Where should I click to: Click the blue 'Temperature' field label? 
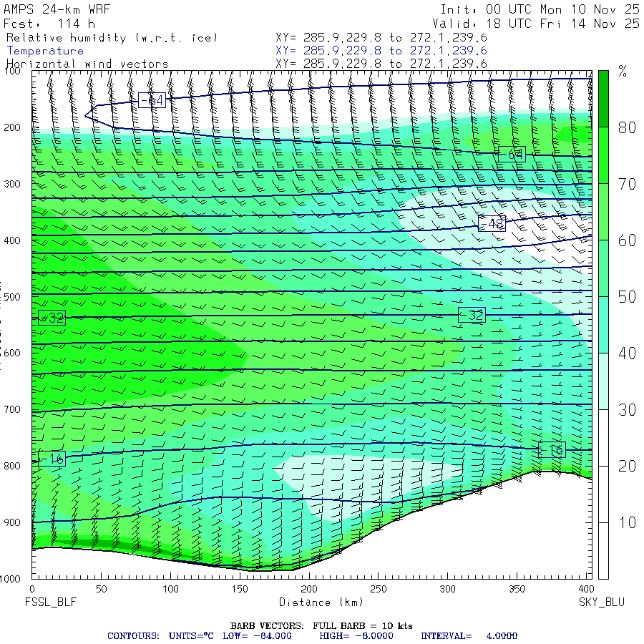pos(45,51)
